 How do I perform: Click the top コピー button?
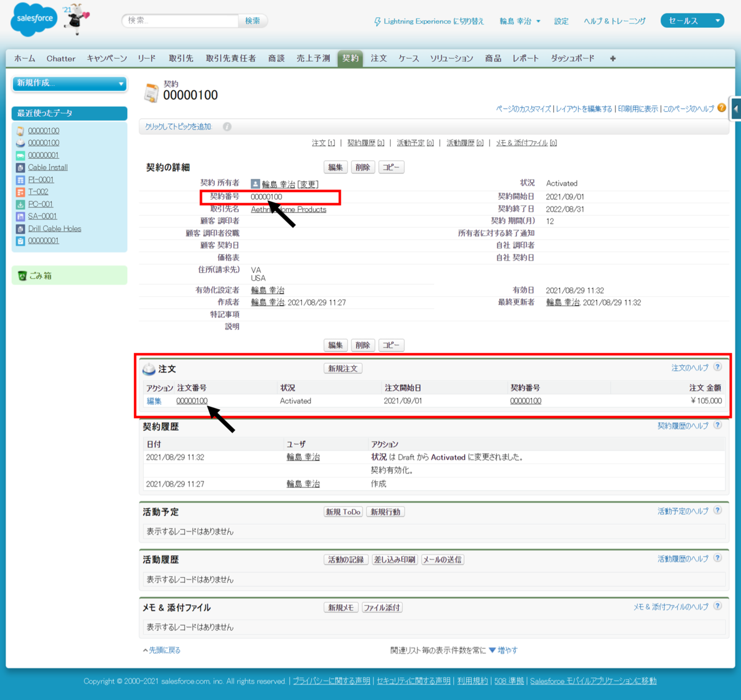point(391,167)
